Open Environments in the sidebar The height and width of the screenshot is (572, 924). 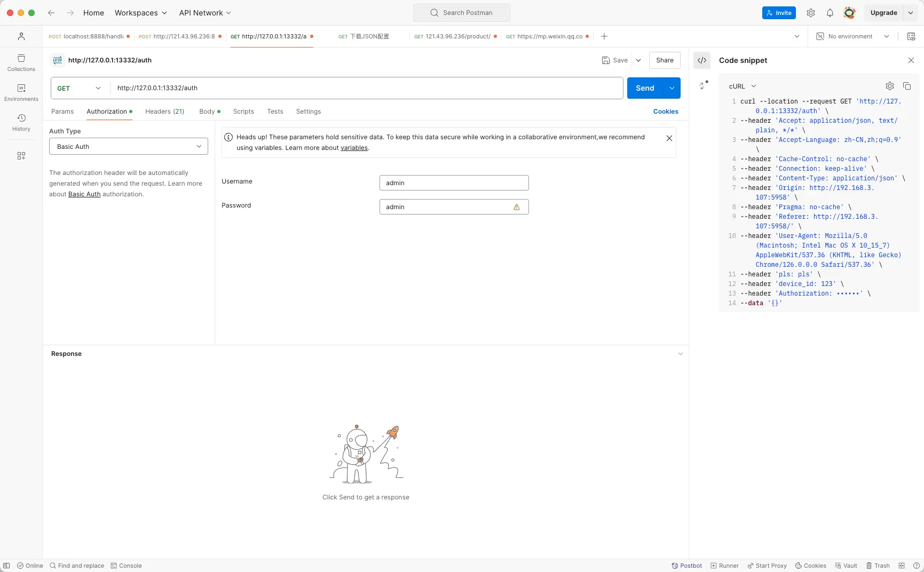[x=21, y=92]
